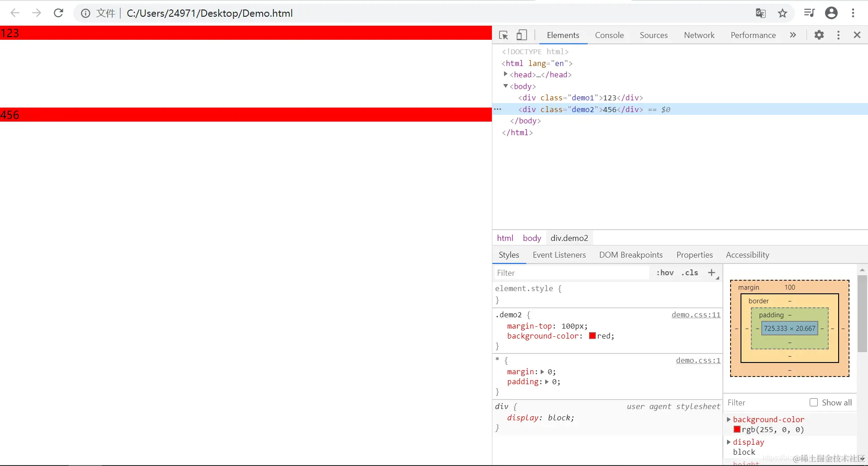Open the DOM Breakpoints tab

tap(631, 255)
